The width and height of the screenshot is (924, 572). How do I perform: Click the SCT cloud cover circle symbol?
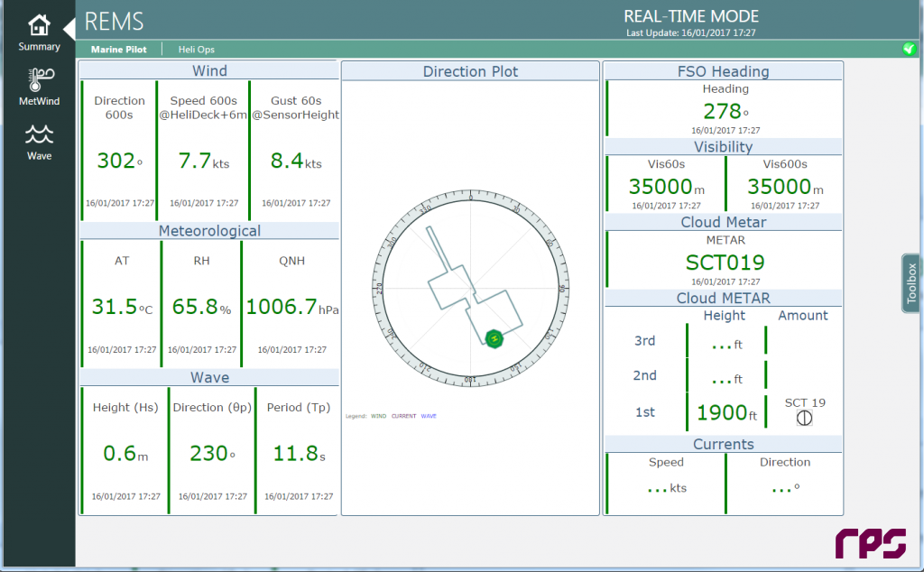coord(804,419)
